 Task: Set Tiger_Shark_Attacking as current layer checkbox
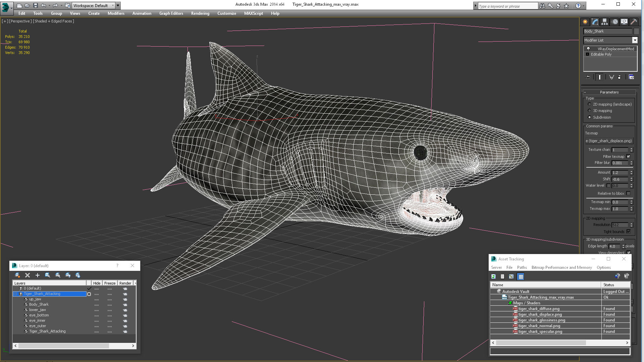tap(89, 294)
